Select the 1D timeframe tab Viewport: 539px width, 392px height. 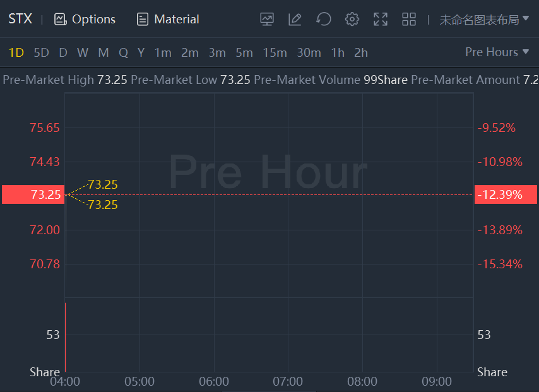16,52
